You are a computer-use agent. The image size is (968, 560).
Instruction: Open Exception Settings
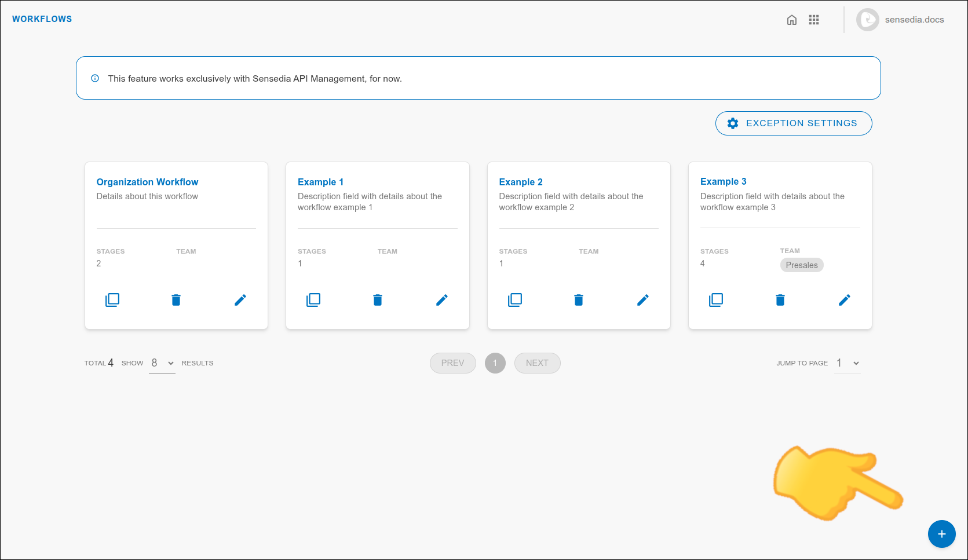tap(793, 123)
